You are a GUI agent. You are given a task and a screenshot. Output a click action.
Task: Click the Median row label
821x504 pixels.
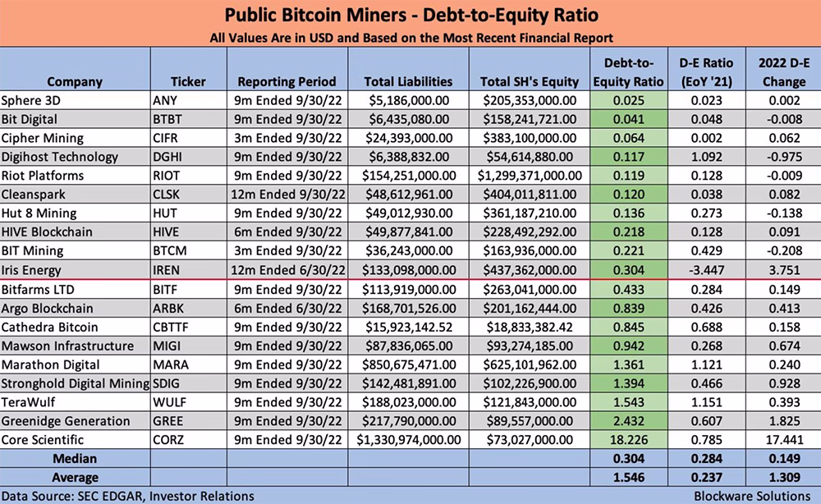point(75,459)
